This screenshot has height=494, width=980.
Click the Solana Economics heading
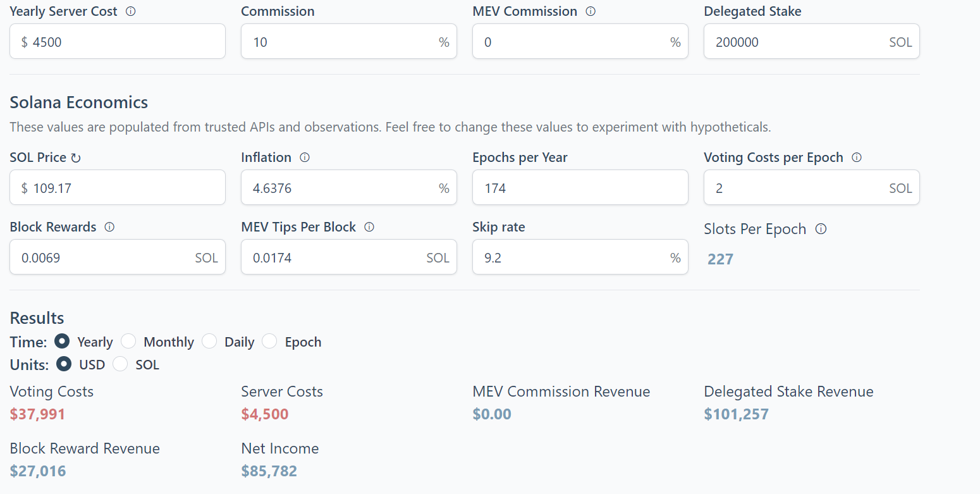click(79, 102)
